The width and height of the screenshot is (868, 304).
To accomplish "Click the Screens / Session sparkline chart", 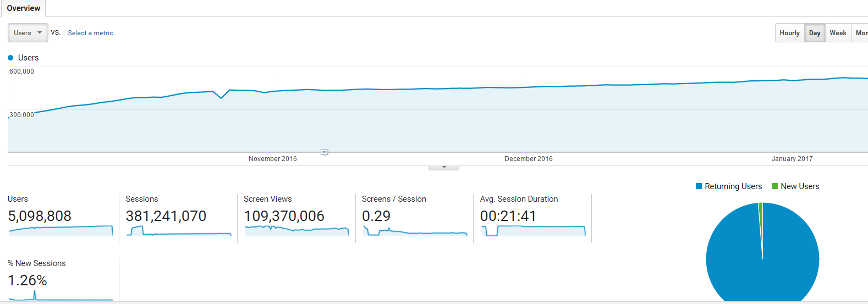I will point(415,231).
